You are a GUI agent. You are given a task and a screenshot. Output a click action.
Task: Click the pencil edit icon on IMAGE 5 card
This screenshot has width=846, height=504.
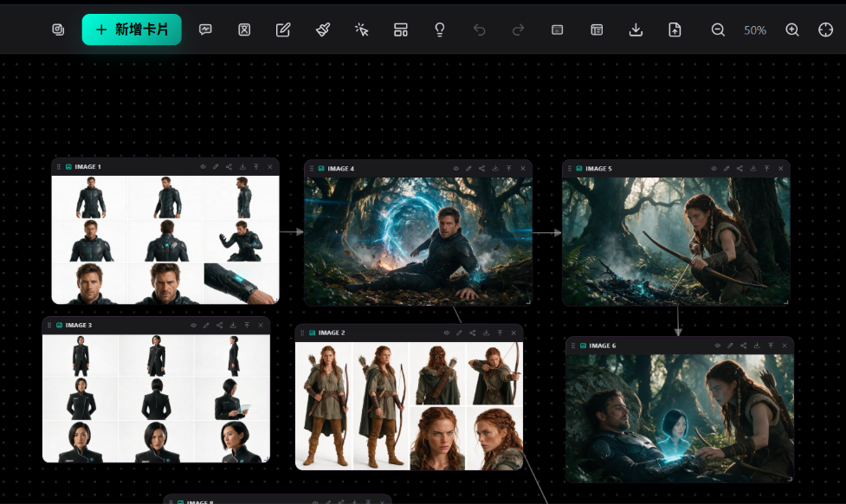[727, 168]
